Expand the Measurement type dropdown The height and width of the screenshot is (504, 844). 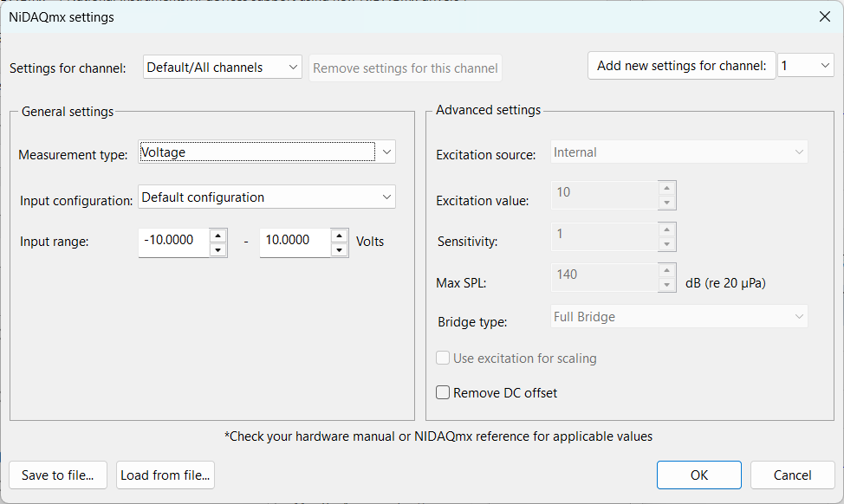point(266,152)
